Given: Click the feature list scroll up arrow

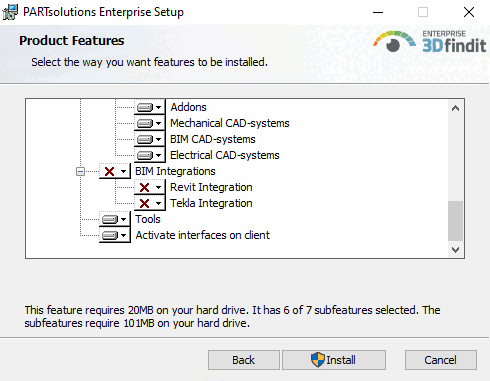Looking at the screenshot, I should [x=455, y=108].
